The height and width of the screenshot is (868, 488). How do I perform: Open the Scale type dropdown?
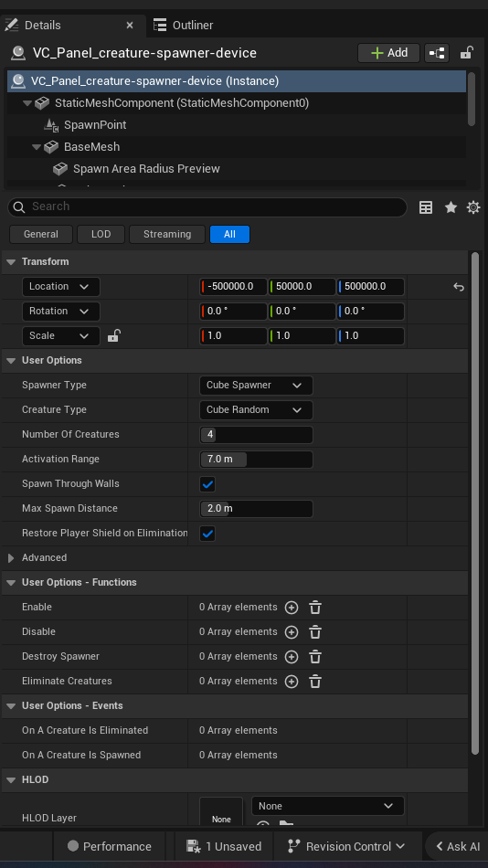point(61,336)
